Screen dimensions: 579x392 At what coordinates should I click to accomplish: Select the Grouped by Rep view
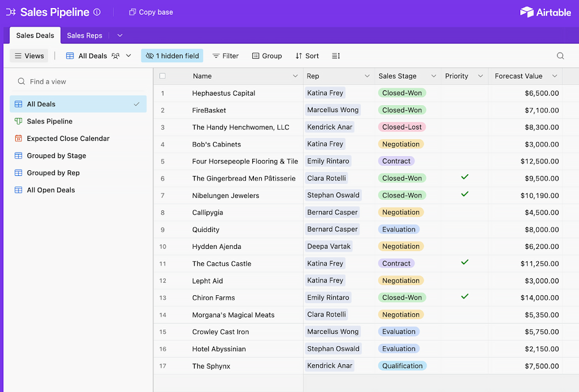[78, 173]
